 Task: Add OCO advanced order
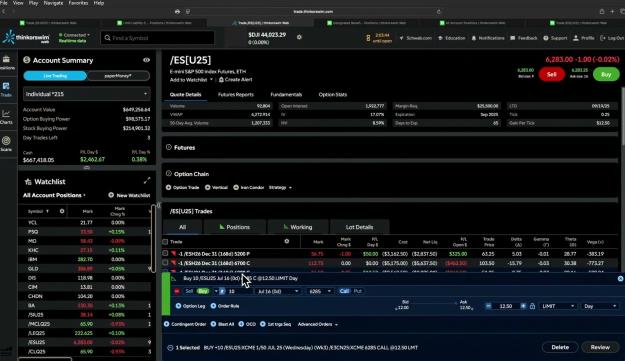click(x=247, y=324)
